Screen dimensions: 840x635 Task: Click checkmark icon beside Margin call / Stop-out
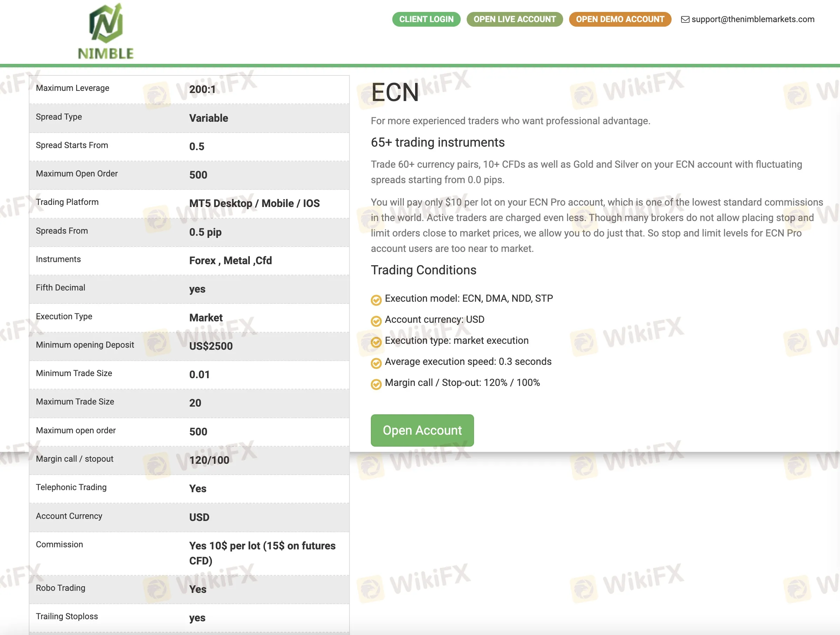[376, 385]
